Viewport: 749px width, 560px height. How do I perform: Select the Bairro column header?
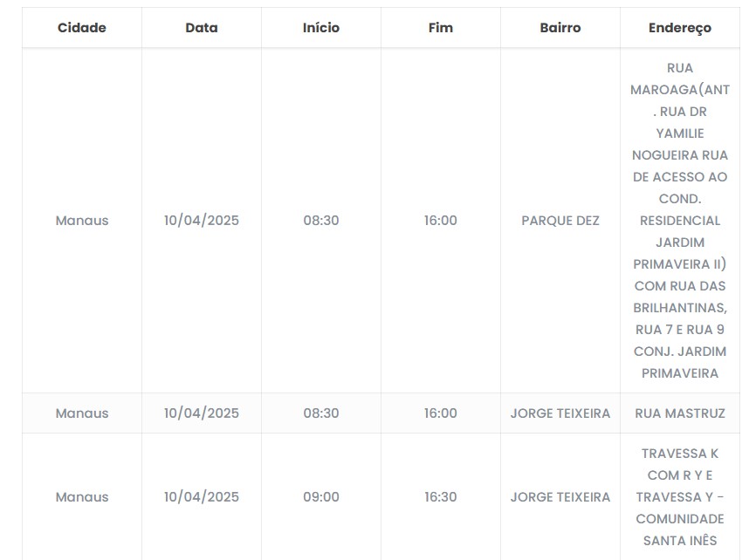(x=560, y=28)
